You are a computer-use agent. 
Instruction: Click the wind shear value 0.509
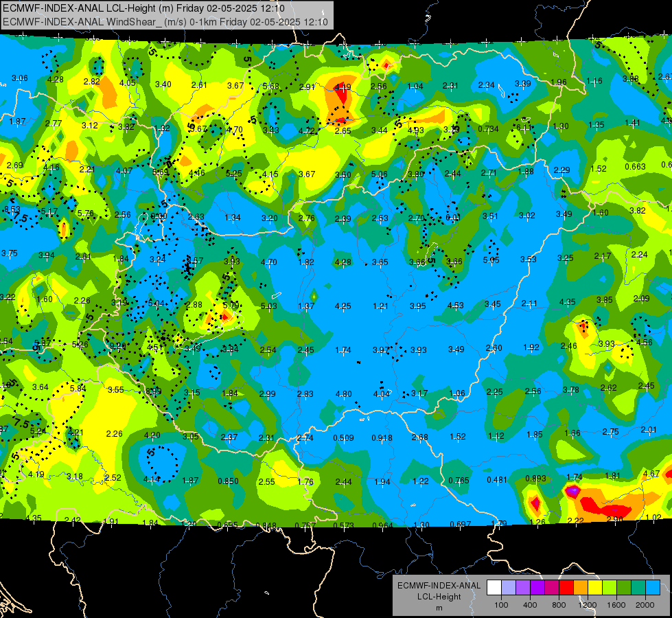click(x=343, y=438)
